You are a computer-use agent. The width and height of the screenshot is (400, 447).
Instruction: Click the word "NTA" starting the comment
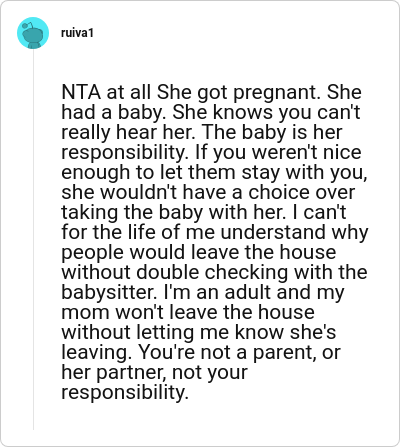(x=81, y=92)
